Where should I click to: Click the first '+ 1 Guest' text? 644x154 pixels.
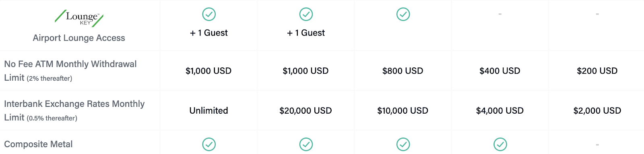point(208,33)
